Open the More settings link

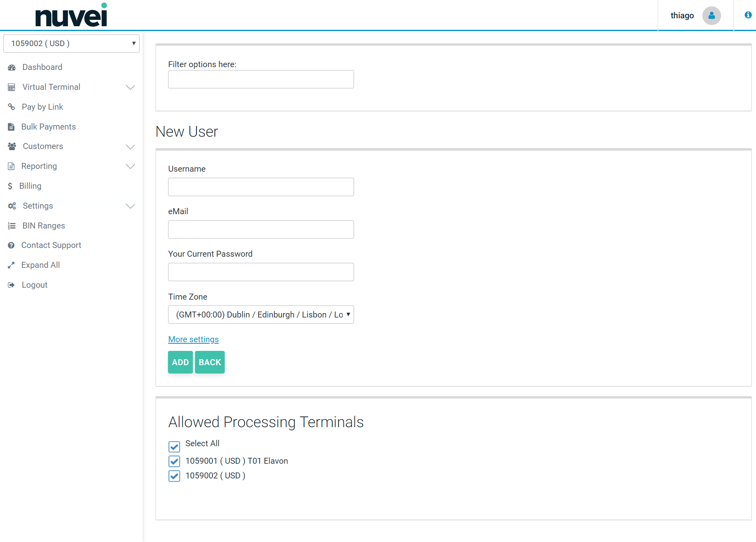point(193,339)
